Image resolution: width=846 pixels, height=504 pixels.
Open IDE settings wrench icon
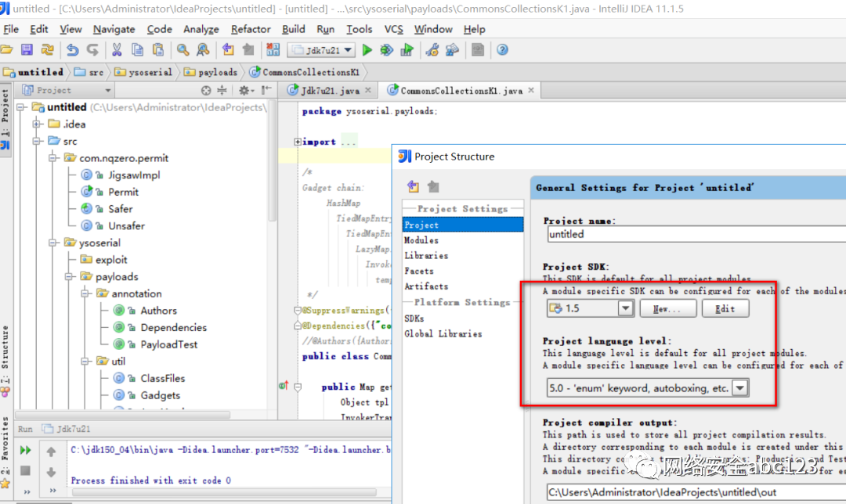tap(432, 50)
